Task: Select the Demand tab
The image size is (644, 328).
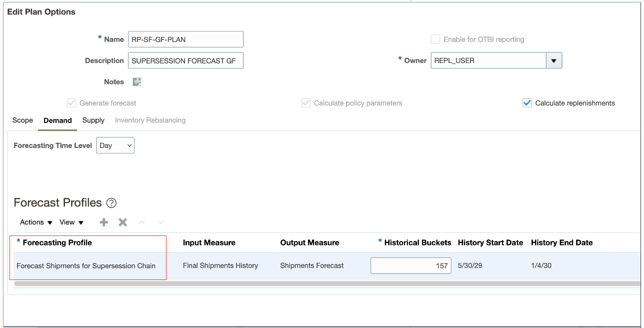Action: coord(57,120)
